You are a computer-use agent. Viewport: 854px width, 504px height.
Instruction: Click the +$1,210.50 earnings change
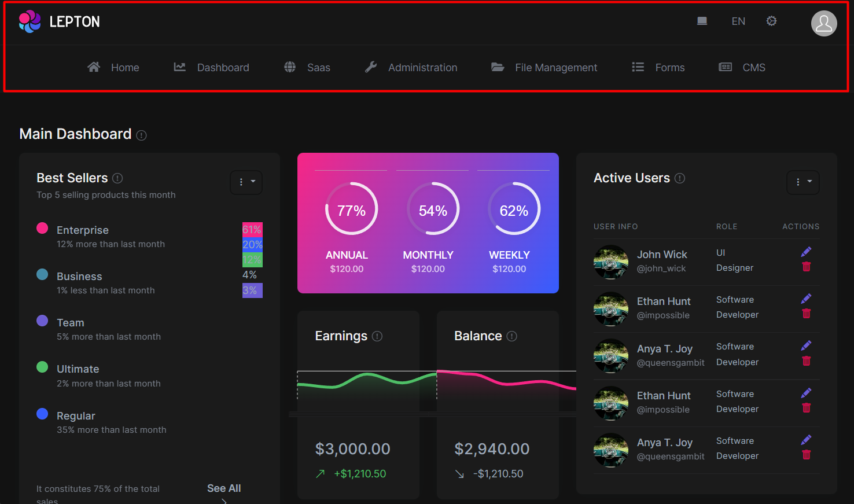click(x=360, y=474)
